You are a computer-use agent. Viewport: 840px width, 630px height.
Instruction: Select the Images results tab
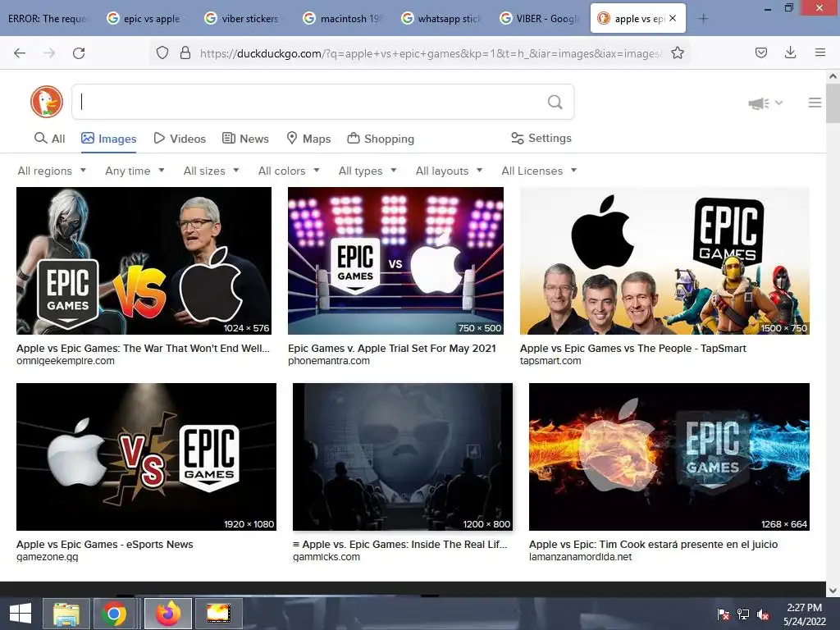click(x=109, y=139)
